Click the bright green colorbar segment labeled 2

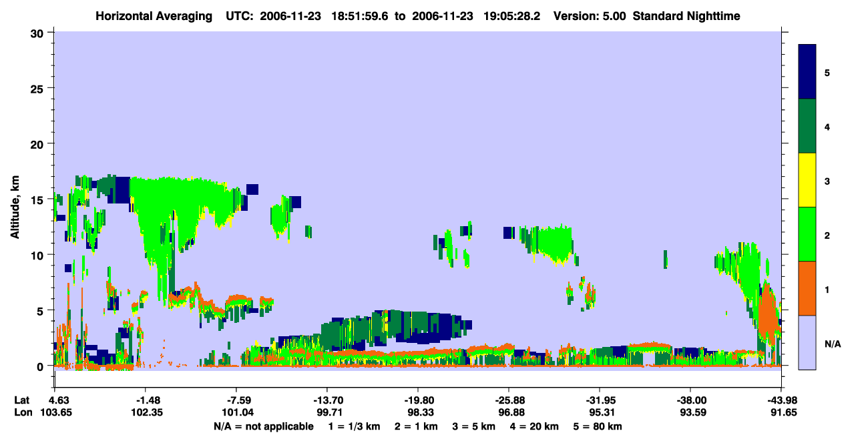pyautogui.click(x=807, y=234)
